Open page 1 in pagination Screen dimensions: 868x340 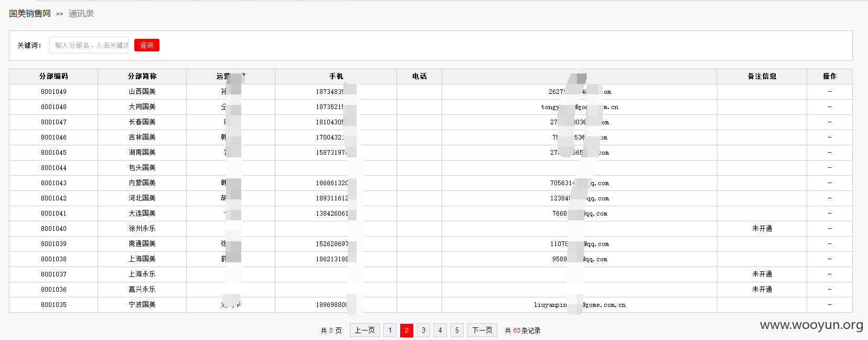390,330
